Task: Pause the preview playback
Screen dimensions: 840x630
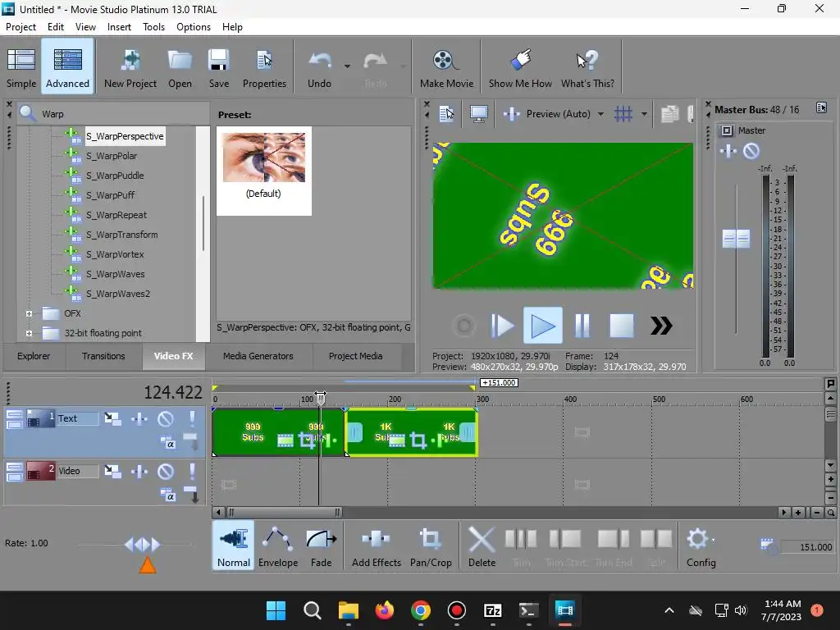Action: click(582, 325)
